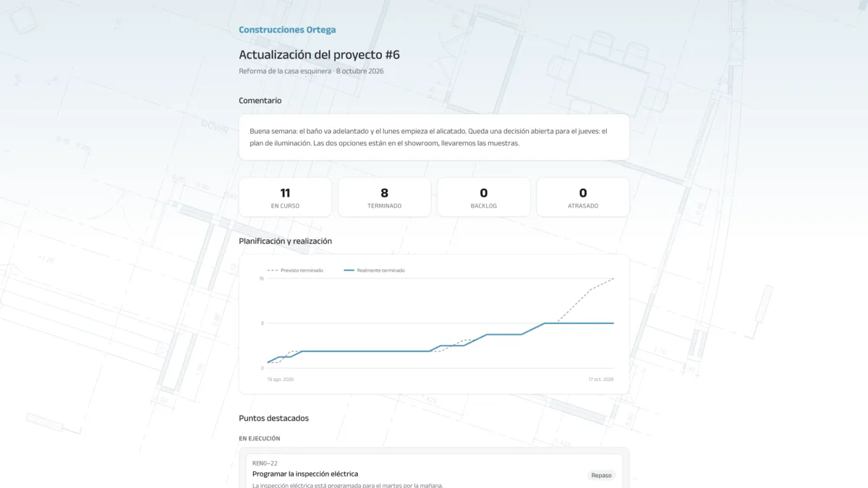Open the Construcciones Ortega brand link
Screen dimensions: 868x488
(287, 30)
